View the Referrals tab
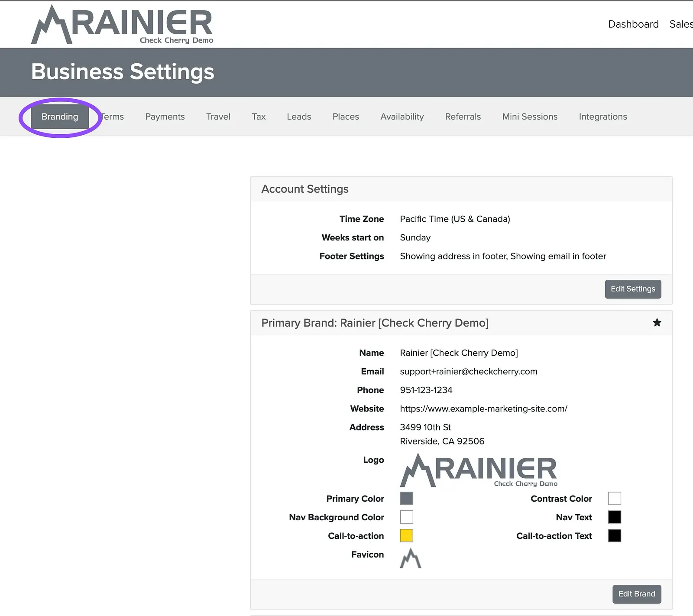 tap(463, 117)
